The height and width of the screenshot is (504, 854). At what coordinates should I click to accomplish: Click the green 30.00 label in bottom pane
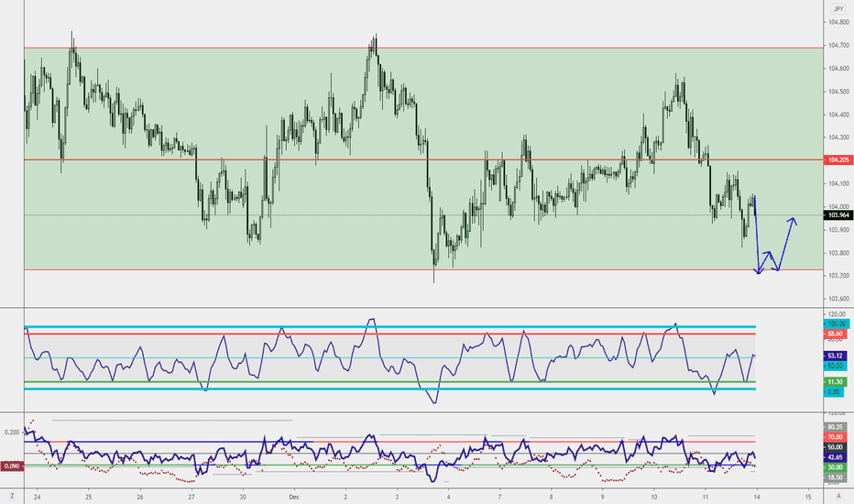point(836,467)
